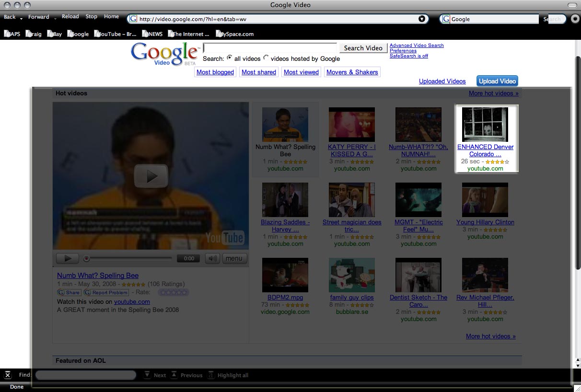Screen dimensions: 581x392
Task: Click the throbber icon at toolbar's right end
Action: 575,19
